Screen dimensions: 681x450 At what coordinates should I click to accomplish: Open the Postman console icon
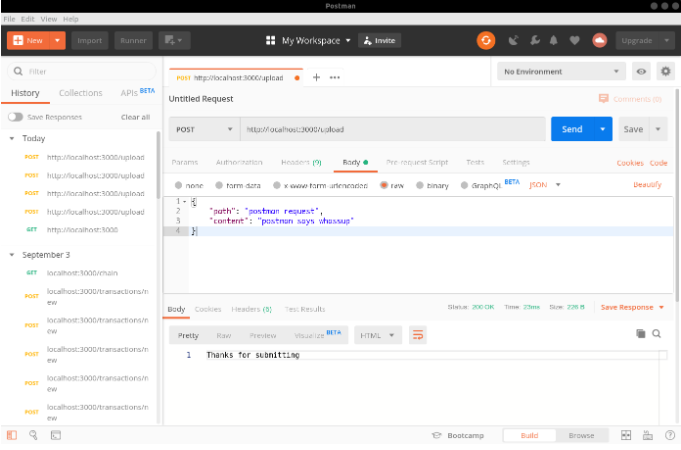coord(56,435)
